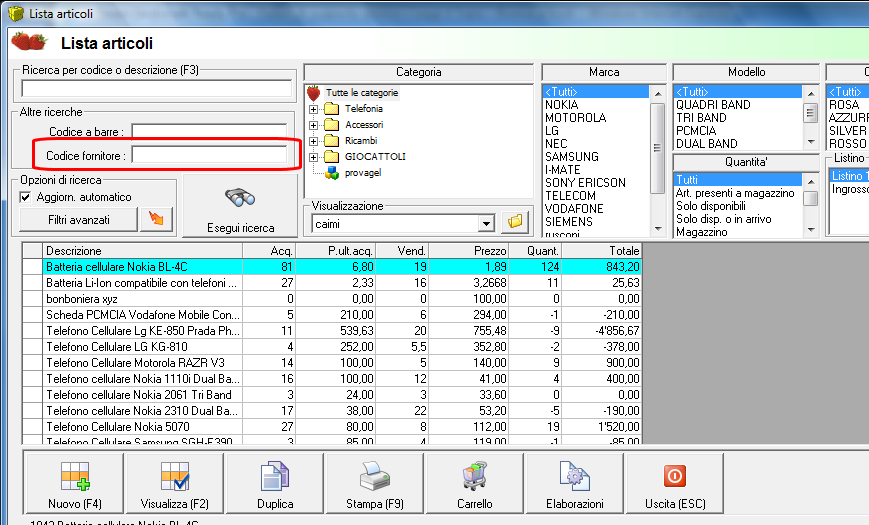Sort table by Totale column header
Image resolution: width=869 pixels, height=525 pixels.
pos(601,251)
